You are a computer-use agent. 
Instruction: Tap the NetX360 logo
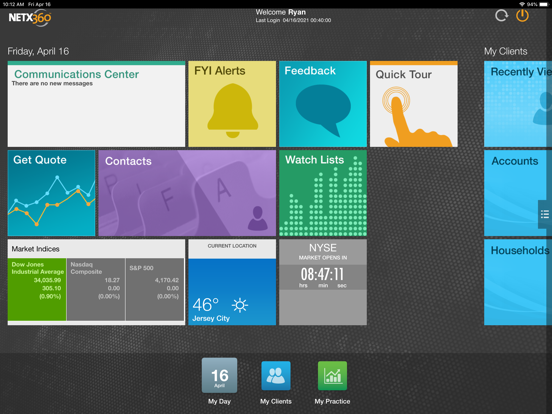pyautogui.click(x=30, y=18)
